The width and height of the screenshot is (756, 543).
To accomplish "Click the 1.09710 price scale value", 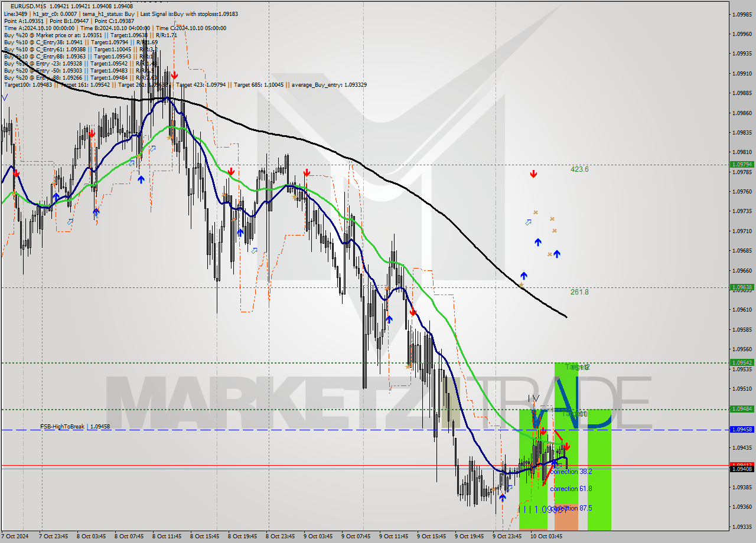I will [742, 231].
